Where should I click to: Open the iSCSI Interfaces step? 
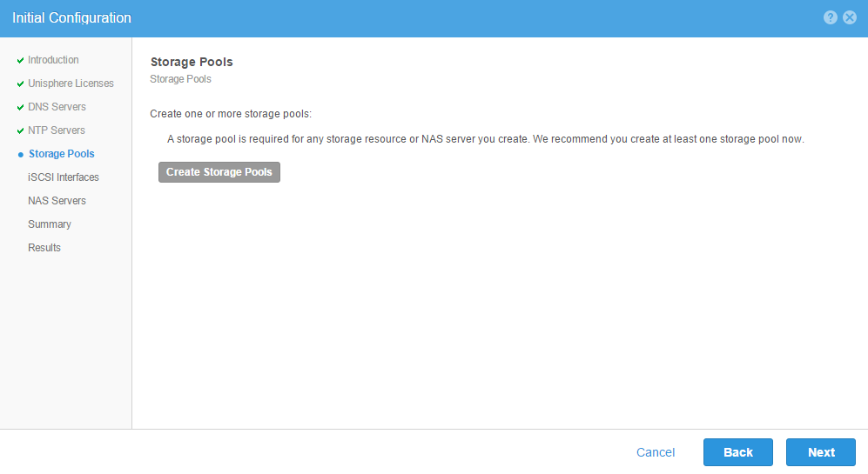64,177
